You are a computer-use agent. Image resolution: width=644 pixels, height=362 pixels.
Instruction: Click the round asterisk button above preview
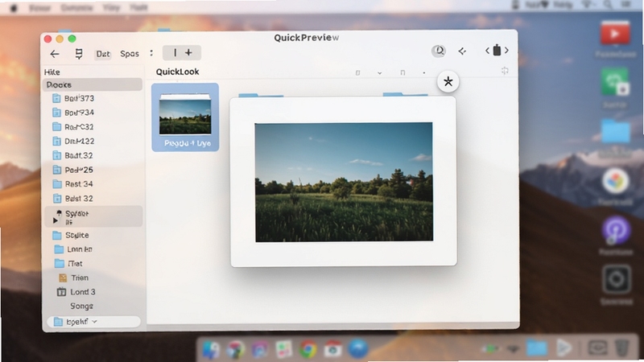(448, 81)
